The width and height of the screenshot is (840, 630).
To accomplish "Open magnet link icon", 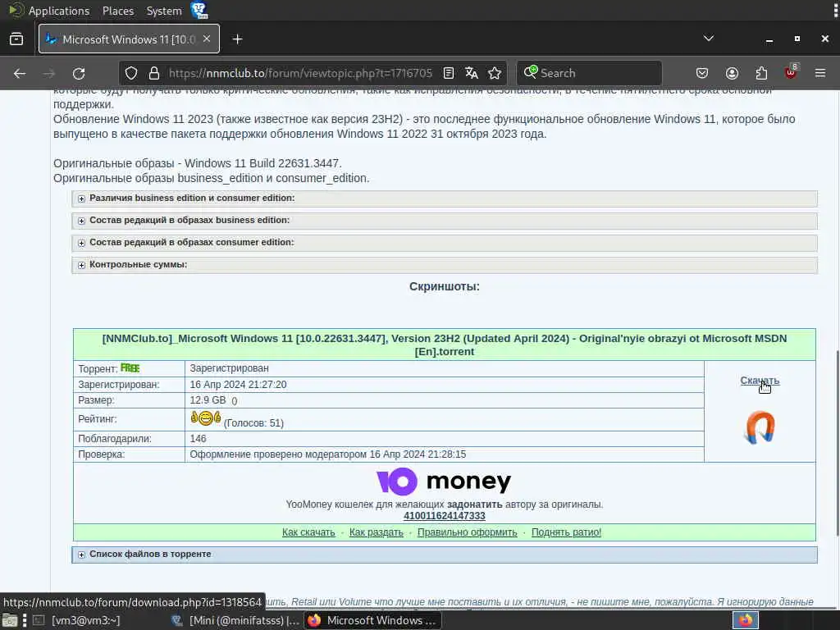I will point(760,427).
